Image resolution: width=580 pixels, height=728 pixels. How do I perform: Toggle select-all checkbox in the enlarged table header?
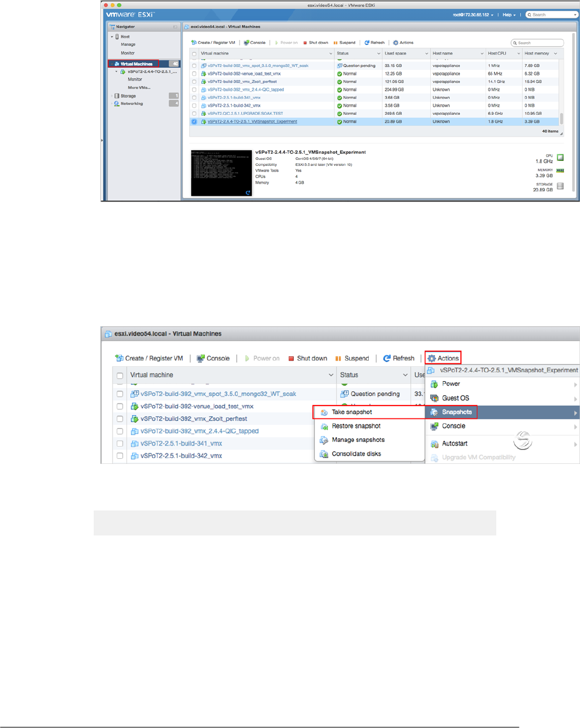[120, 376]
